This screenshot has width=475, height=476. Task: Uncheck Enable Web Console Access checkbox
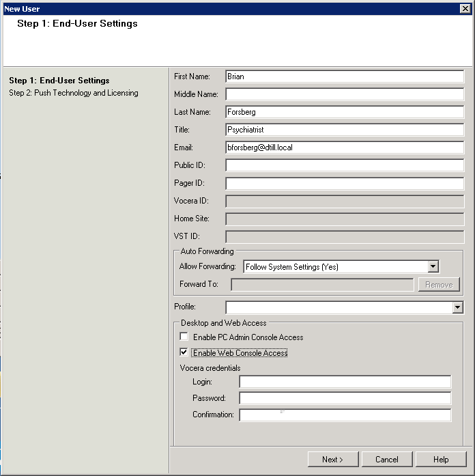(184, 352)
